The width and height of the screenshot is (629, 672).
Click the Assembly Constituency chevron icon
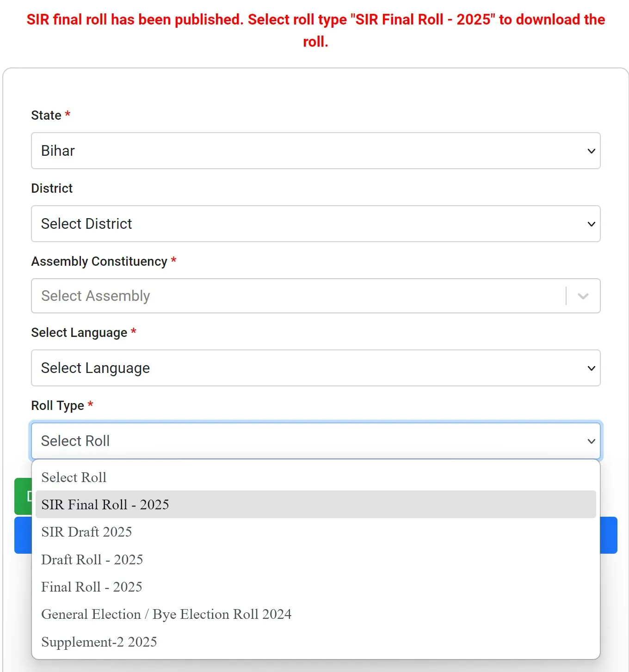click(x=583, y=296)
